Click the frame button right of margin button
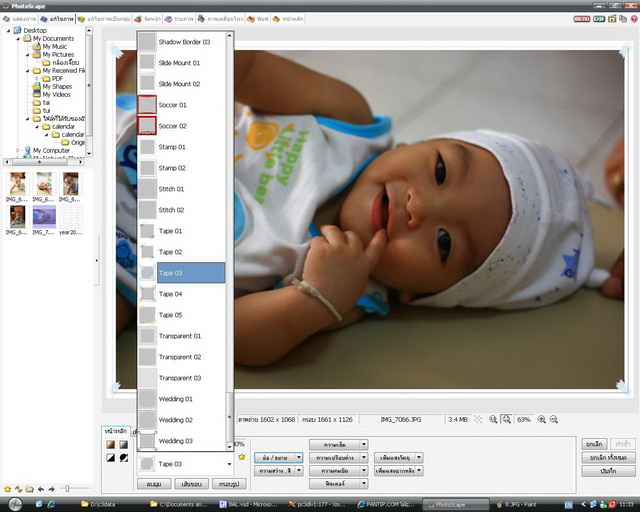Image resolution: width=640 pixels, height=512 pixels. pyautogui.click(x=229, y=484)
